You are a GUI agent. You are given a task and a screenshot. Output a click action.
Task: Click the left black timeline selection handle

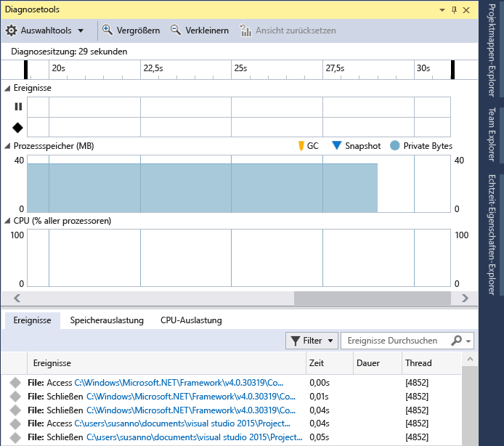point(25,70)
